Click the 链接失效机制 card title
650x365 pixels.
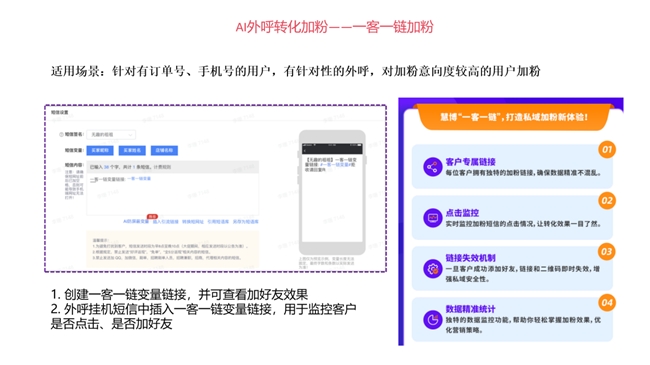(471, 258)
